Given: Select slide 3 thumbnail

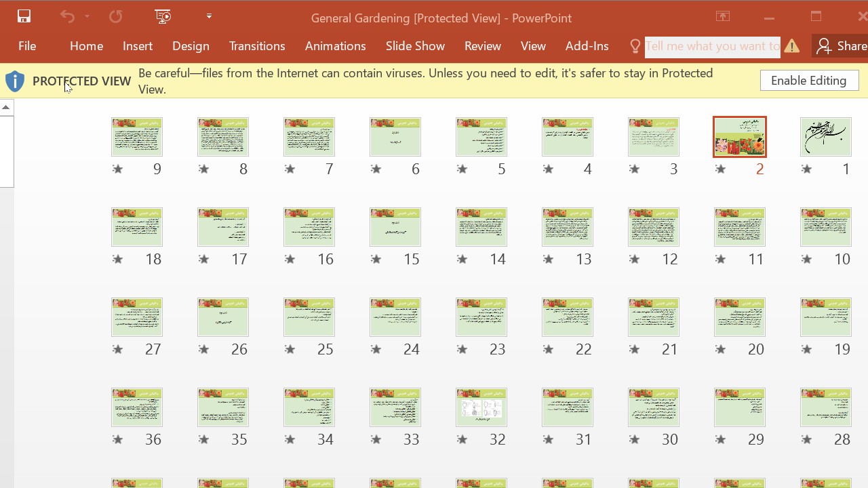Looking at the screenshot, I should (653, 137).
